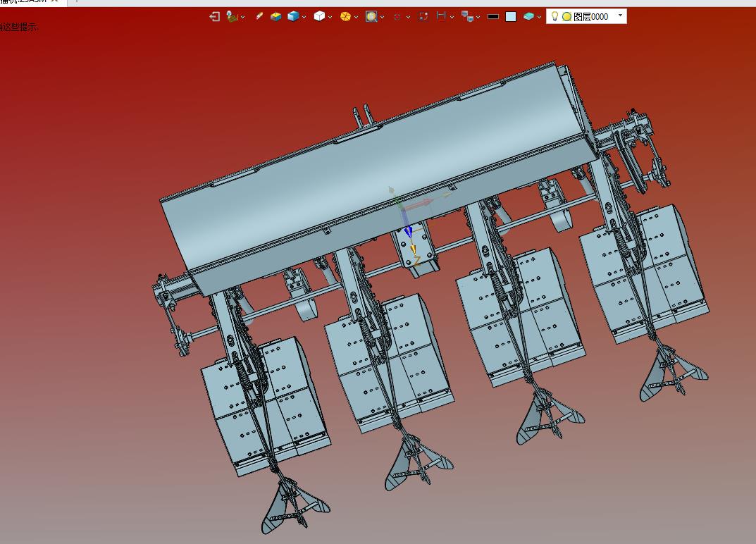Click the teal layer slab icon
Screen dimensions: 756x544
tap(528, 17)
